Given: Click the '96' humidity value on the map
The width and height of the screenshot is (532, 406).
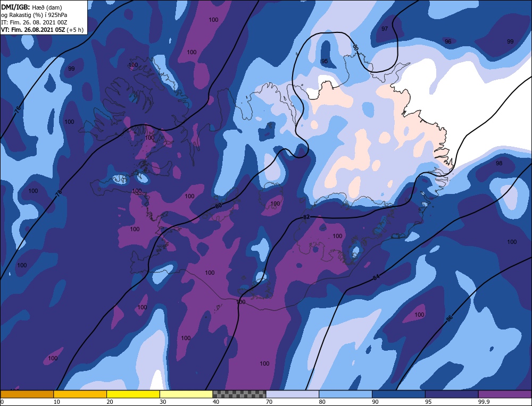Looking at the screenshot, I should point(448,41).
